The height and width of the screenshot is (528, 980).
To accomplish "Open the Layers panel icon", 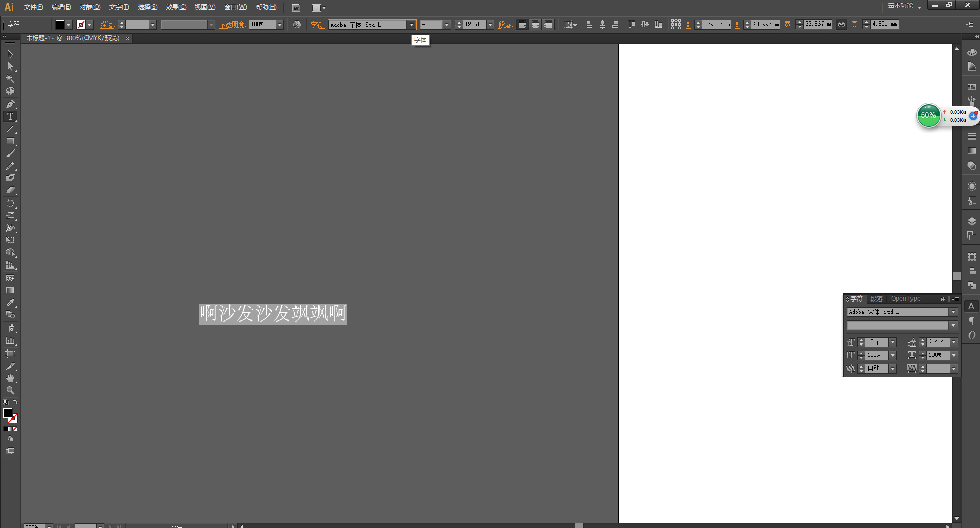I will pos(972,221).
